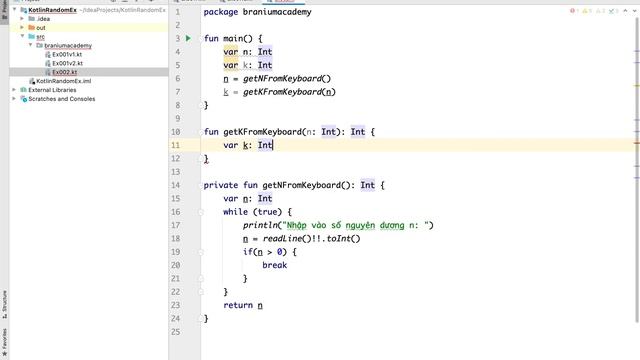Viewport: 640px width, 360px height.
Task: Click the KotlinRandomEx module icon
Action: [x=24, y=10]
